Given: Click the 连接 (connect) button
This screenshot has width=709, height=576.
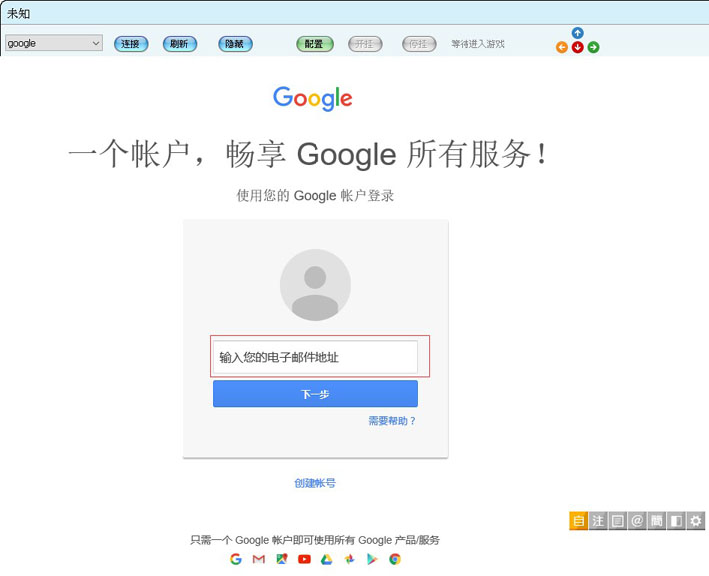Looking at the screenshot, I should [131, 44].
